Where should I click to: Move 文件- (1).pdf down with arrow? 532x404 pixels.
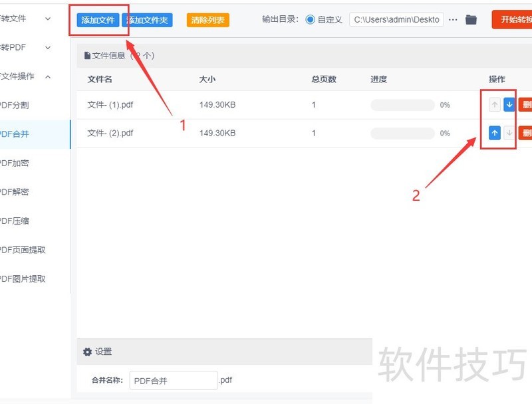[509, 105]
